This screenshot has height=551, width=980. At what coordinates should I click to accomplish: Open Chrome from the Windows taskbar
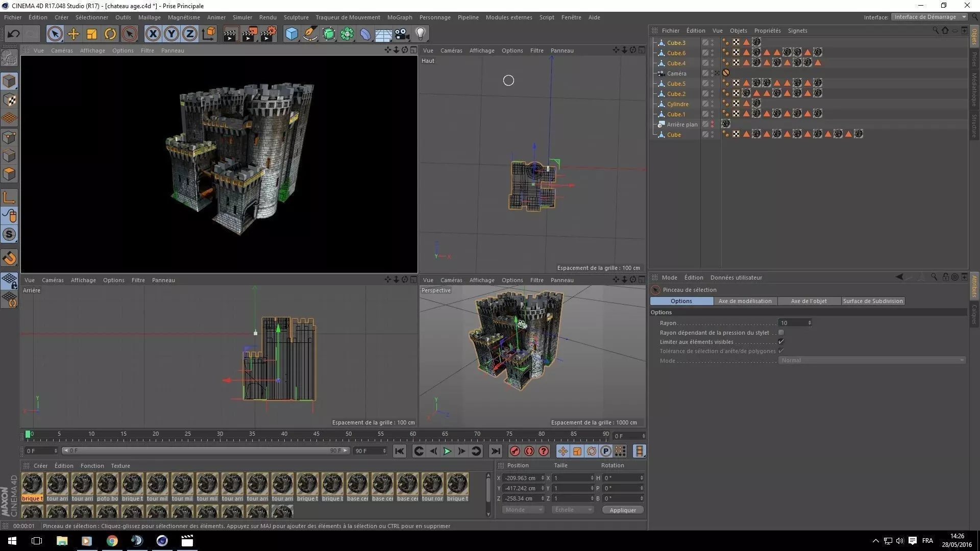[x=112, y=541]
